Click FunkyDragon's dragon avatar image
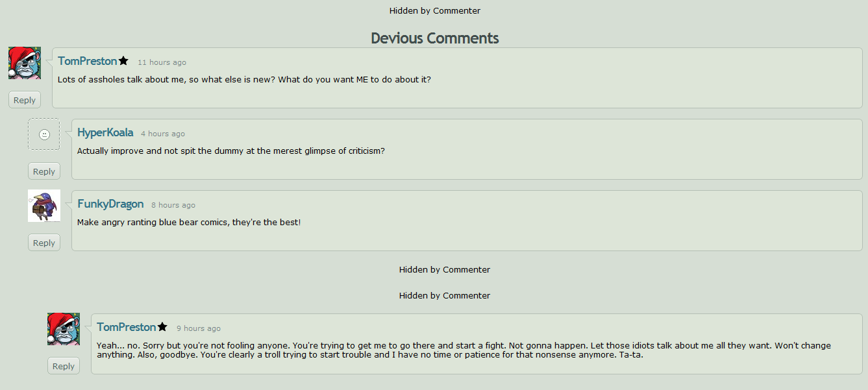Image resolution: width=868 pixels, height=390 pixels. coord(44,206)
